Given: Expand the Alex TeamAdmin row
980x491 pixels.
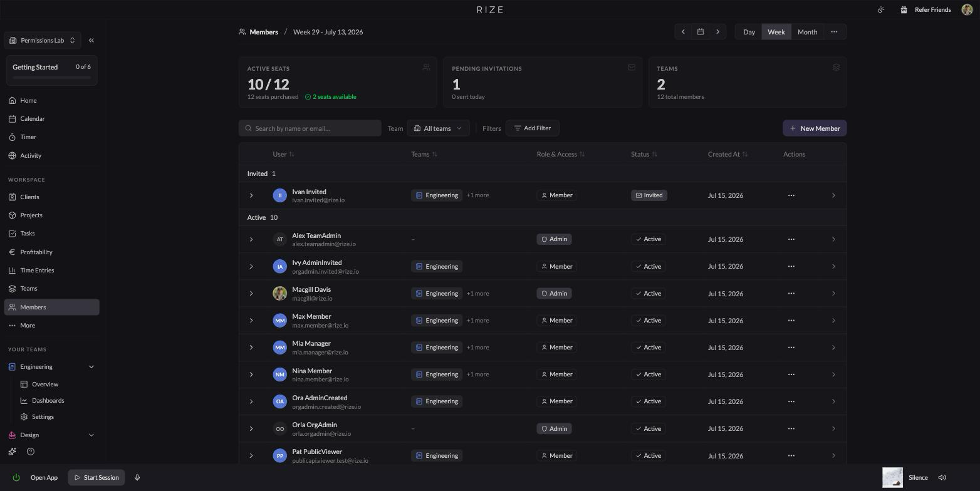Looking at the screenshot, I should coord(251,239).
